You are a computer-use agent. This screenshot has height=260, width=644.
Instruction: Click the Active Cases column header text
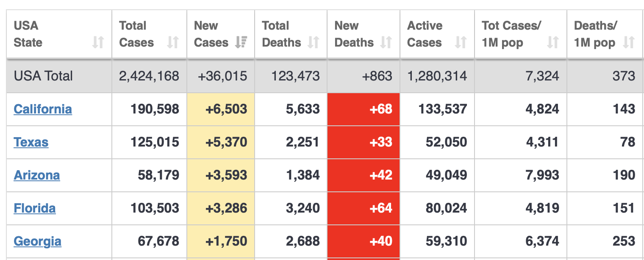(x=425, y=34)
